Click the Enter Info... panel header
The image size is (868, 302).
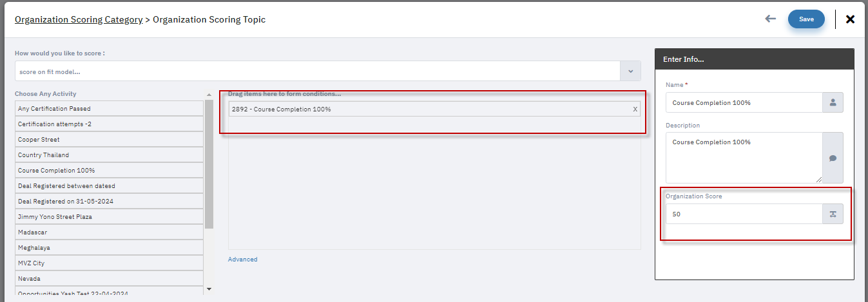point(755,59)
